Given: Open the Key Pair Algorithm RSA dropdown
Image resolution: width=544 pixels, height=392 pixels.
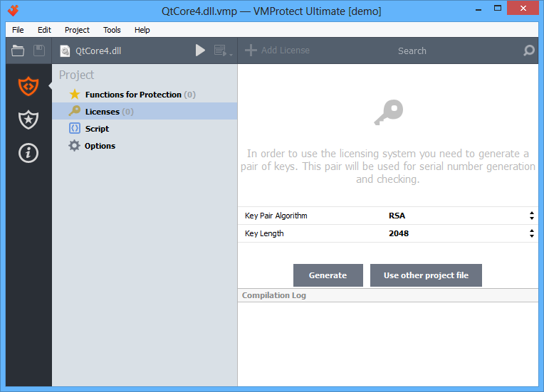Looking at the screenshot, I should pyautogui.click(x=460, y=216).
